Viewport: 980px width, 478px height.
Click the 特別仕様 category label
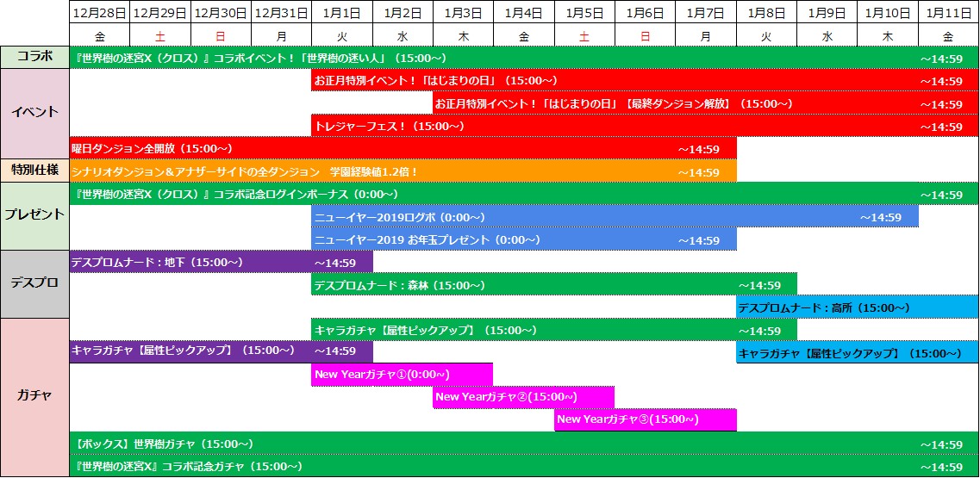pyautogui.click(x=35, y=170)
